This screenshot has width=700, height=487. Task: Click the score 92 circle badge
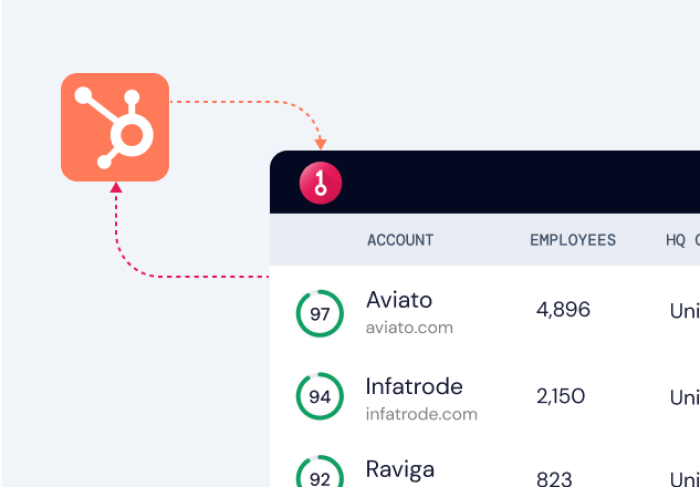point(319,473)
